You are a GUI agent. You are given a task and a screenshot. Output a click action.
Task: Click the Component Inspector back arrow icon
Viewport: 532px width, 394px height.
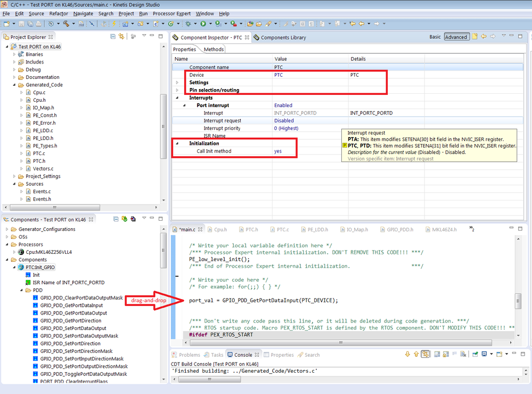(484, 36)
